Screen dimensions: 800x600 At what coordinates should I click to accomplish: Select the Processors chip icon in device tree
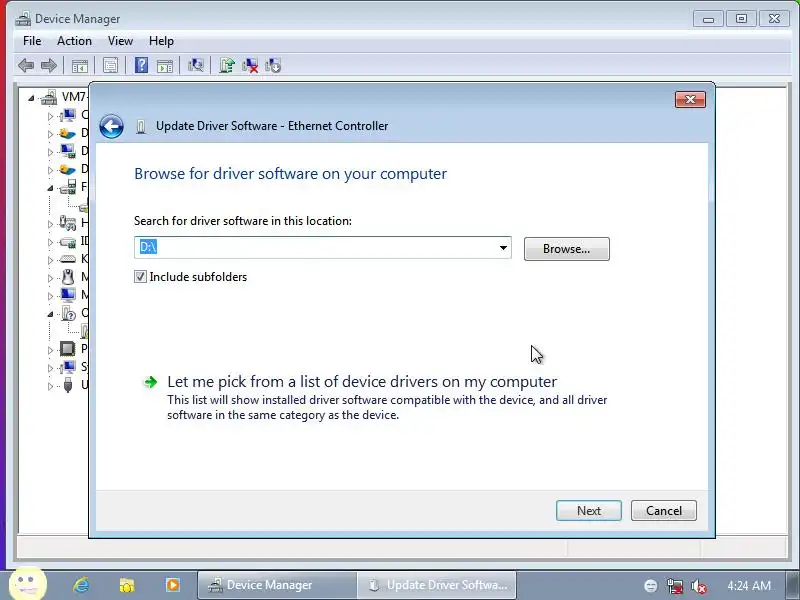point(67,349)
